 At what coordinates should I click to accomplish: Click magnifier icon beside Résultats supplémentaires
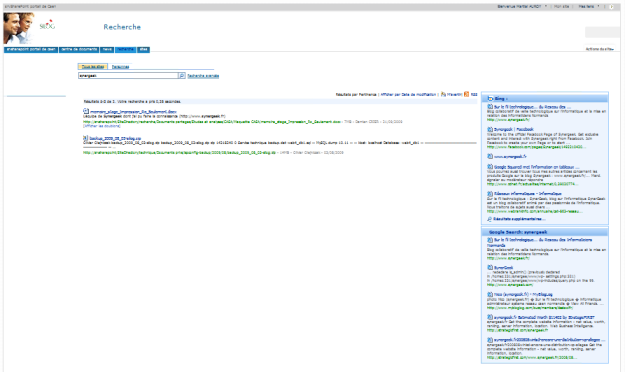tap(489, 219)
